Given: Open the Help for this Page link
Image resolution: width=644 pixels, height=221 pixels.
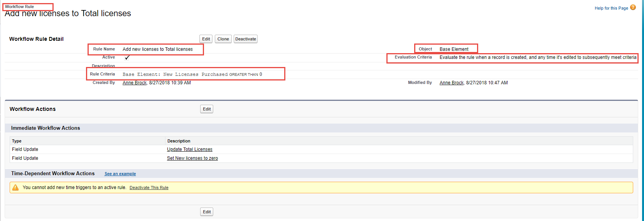Looking at the screenshot, I should (x=611, y=8).
